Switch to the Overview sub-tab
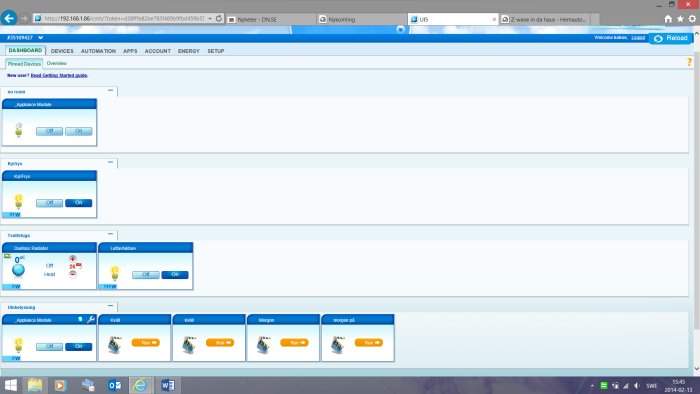 click(x=57, y=63)
